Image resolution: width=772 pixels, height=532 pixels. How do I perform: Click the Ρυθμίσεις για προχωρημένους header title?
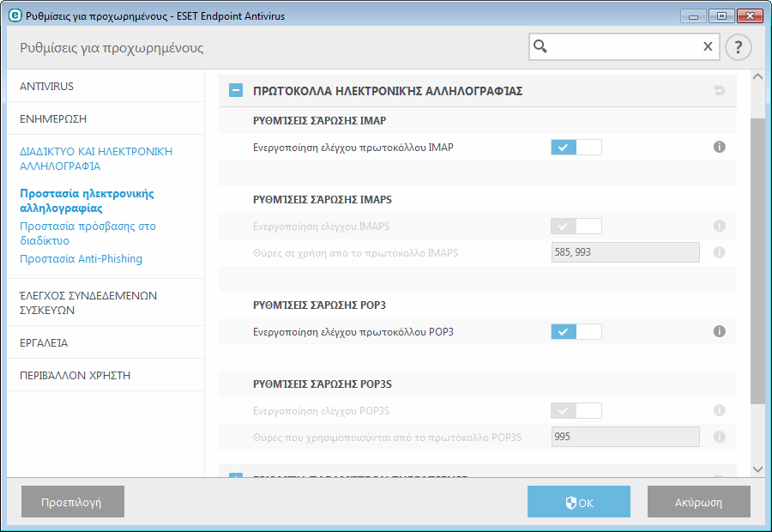point(112,48)
